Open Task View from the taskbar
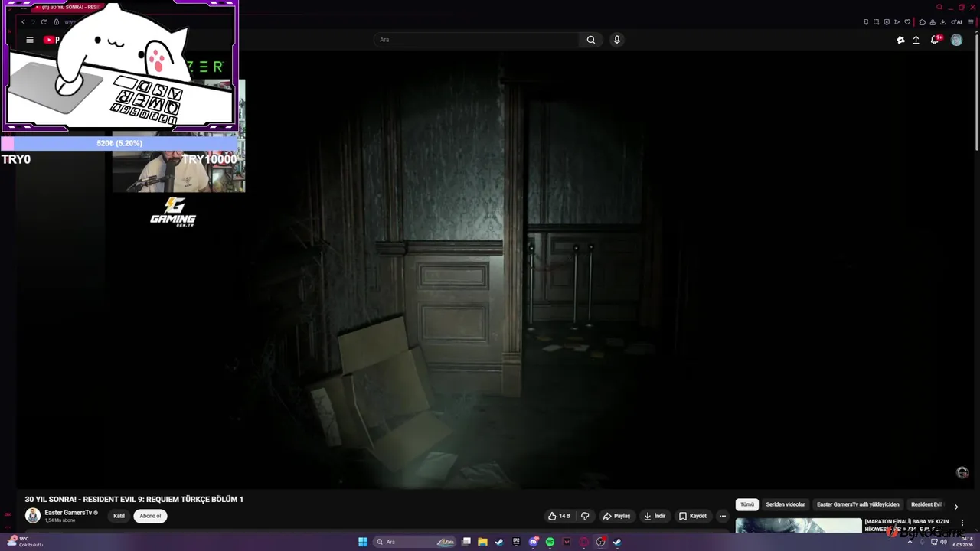980x551 pixels. click(466, 542)
